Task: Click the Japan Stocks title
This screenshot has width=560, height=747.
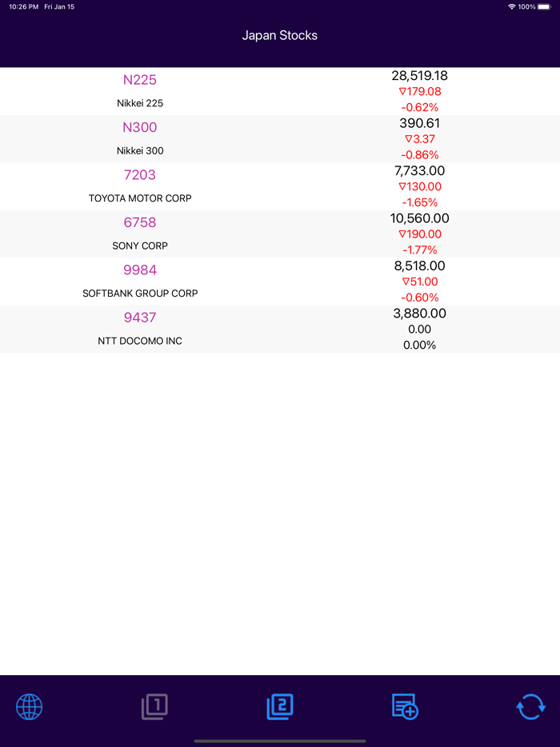Action: (280, 35)
